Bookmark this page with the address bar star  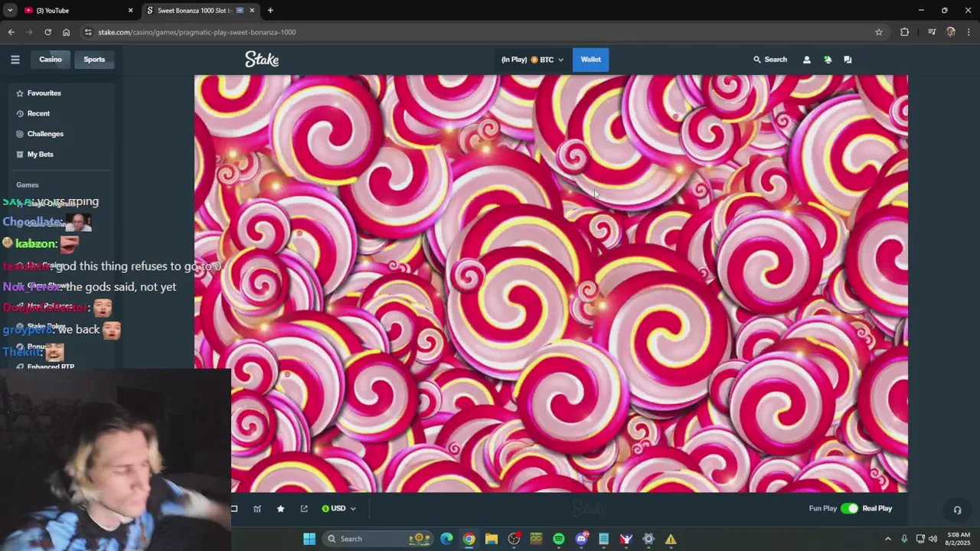(x=879, y=32)
